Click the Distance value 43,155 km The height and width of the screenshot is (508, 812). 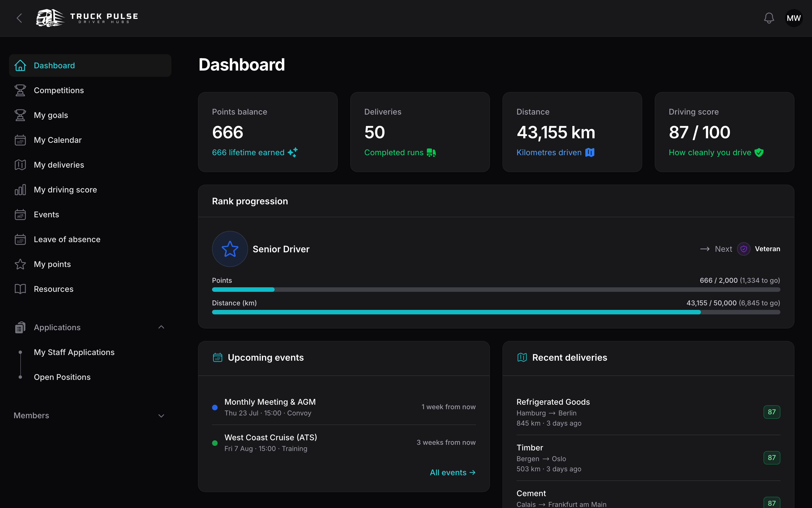(x=556, y=132)
